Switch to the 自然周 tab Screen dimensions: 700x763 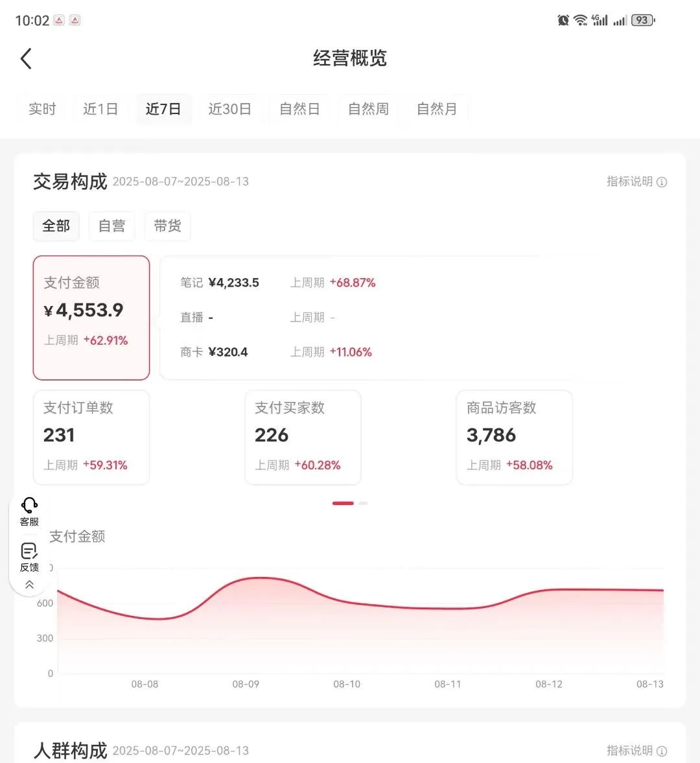pos(367,109)
